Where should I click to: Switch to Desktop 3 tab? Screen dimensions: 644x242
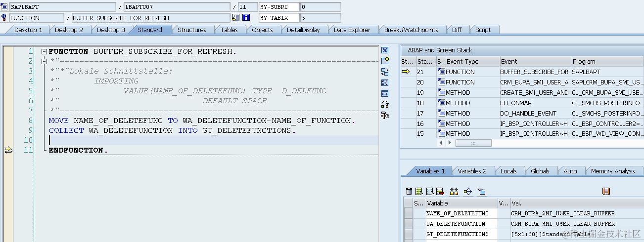[x=111, y=30]
